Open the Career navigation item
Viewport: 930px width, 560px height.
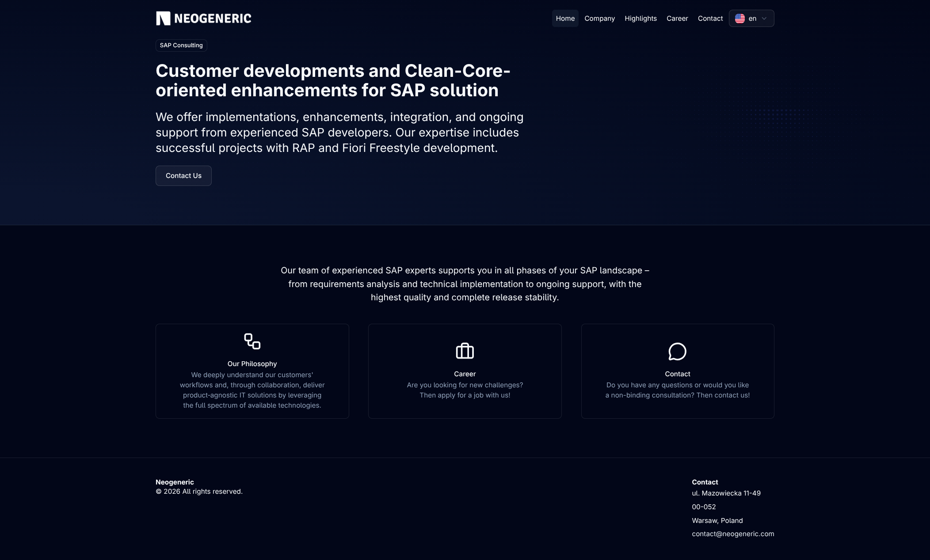pyautogui.click(x=677, y=19)
